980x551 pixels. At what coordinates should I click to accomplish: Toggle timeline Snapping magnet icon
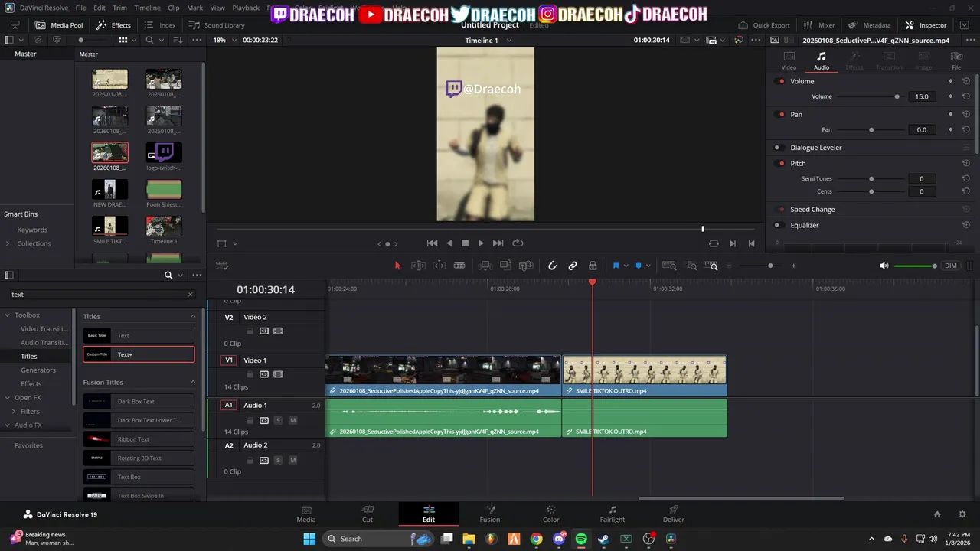click(x=552, y=266)
